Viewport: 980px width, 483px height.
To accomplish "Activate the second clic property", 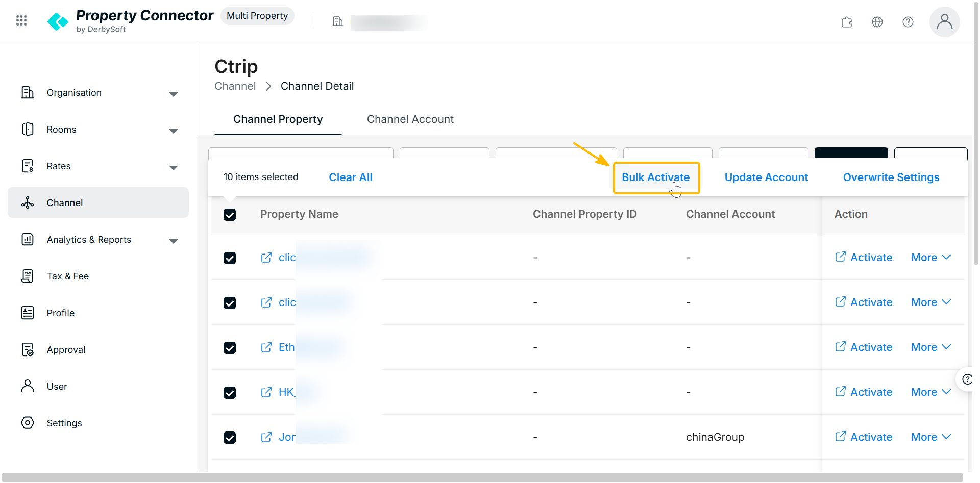I will click(x=864, y=302).
